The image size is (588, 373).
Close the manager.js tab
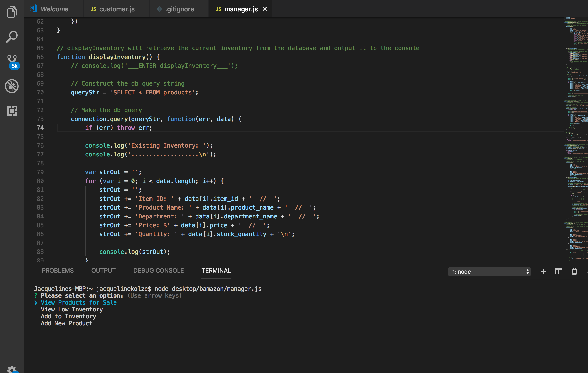265,9
